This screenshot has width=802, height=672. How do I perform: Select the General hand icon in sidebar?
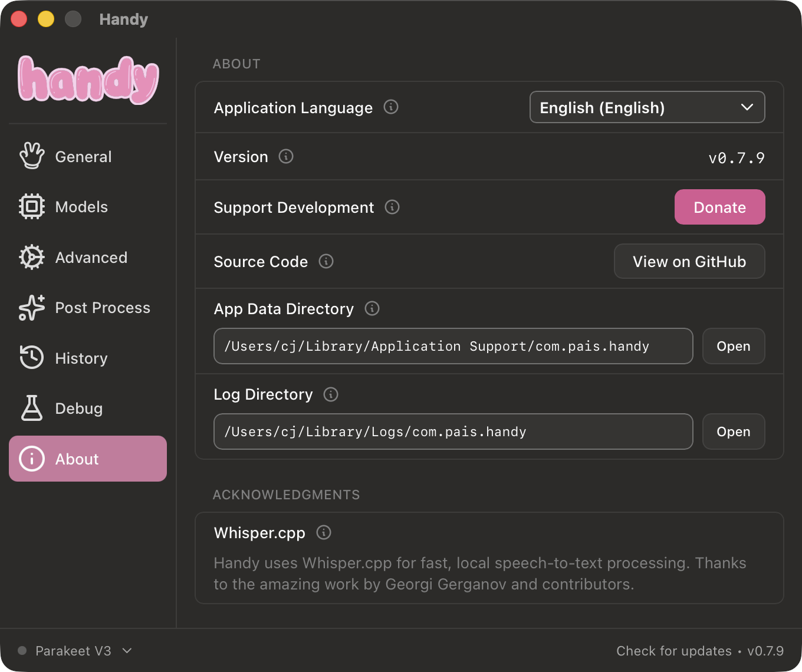32,156
